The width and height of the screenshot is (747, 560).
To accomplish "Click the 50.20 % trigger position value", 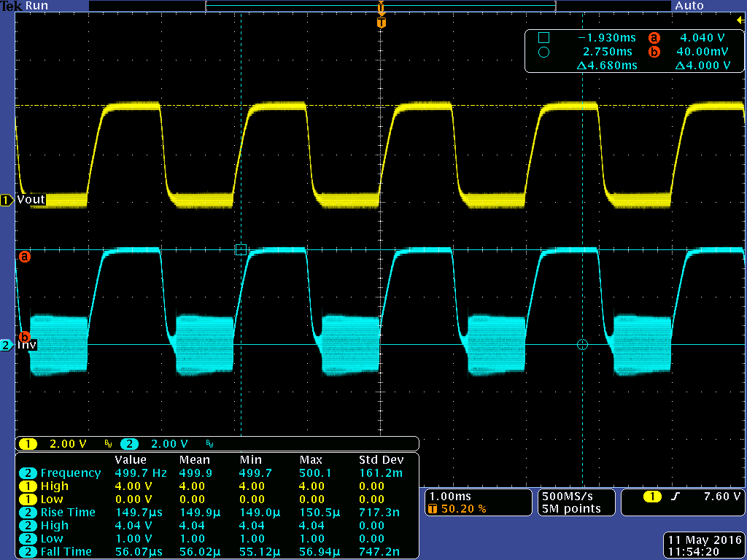I will click(463, 509).
